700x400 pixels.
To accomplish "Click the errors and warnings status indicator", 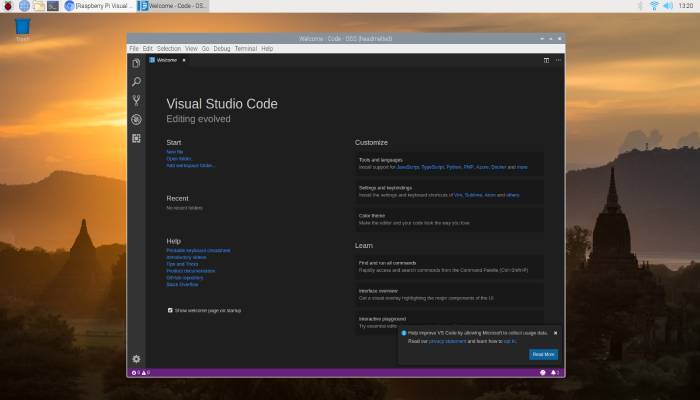I will point(140,373).
